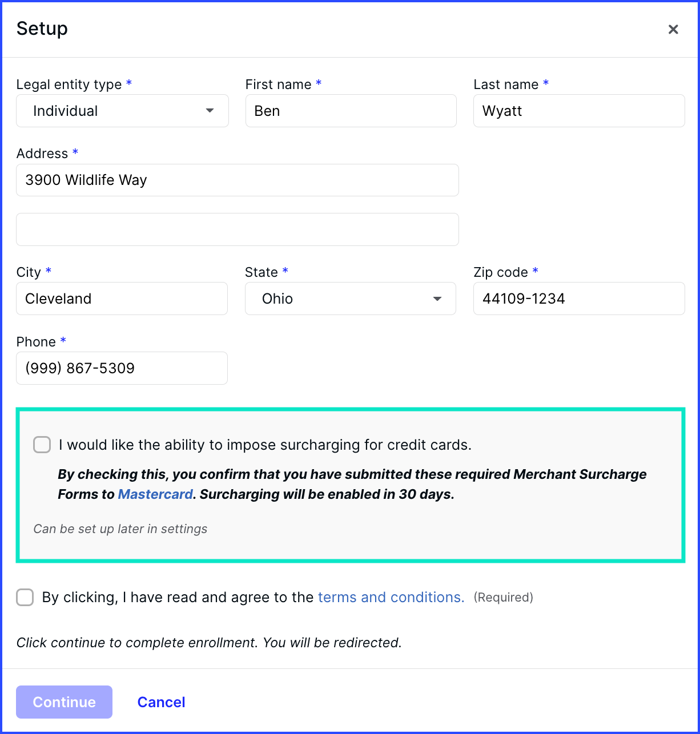
Task: Click the Continue button
Action: coord(64,702)
